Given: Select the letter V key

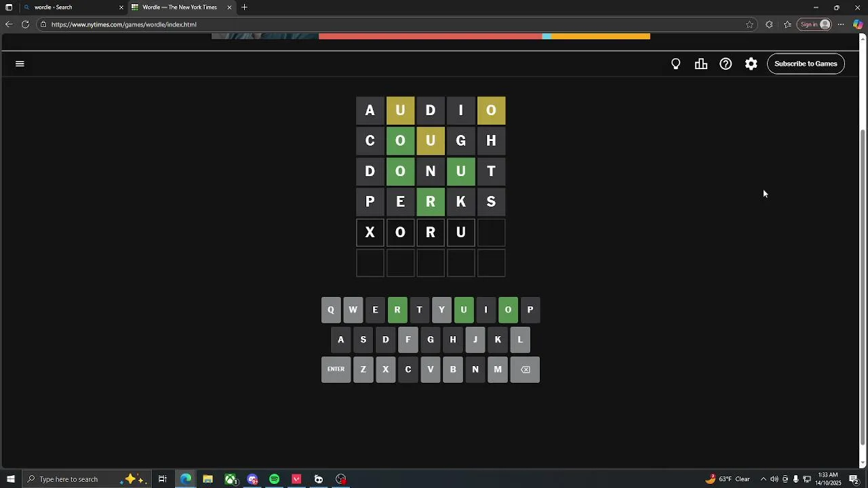Looking at the screenshot, I should (431, 369).
